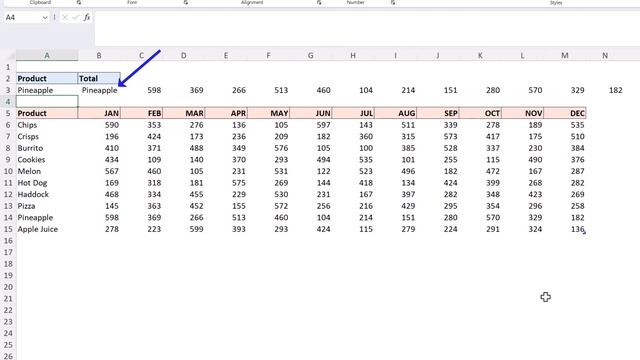The width and height of the screenshot is (640, 360).
Task: Select row 3 header
Action: (x=8, y=90)
